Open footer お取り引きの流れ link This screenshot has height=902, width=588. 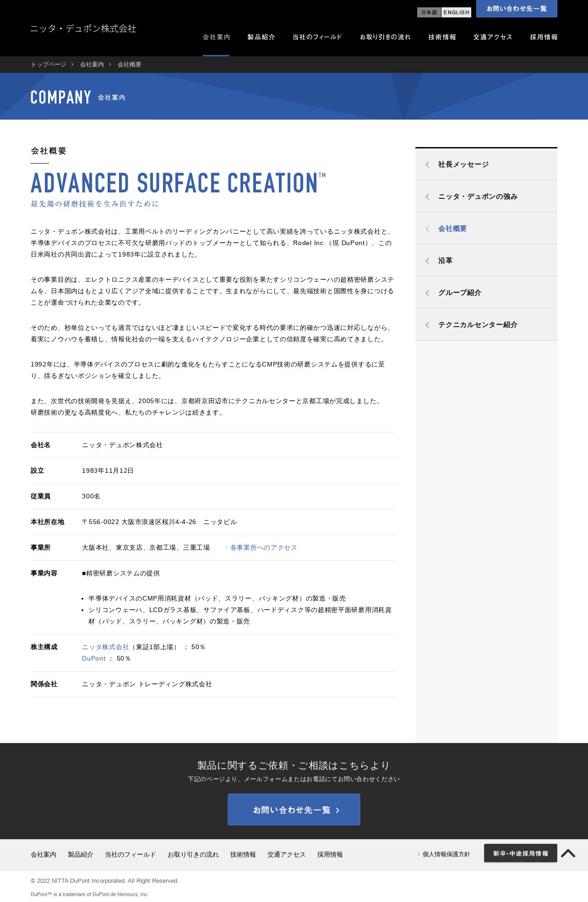point(193,855)
